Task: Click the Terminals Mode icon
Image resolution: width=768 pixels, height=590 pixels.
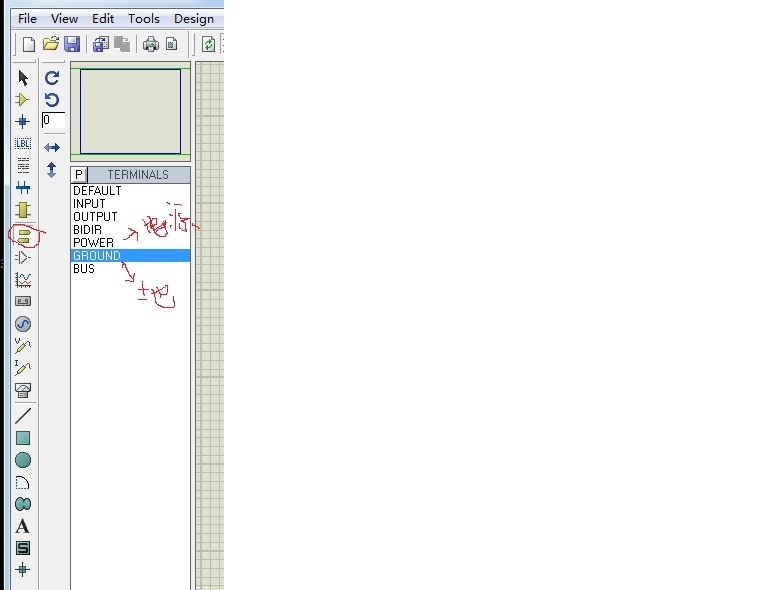Action: tap(24, 236)
